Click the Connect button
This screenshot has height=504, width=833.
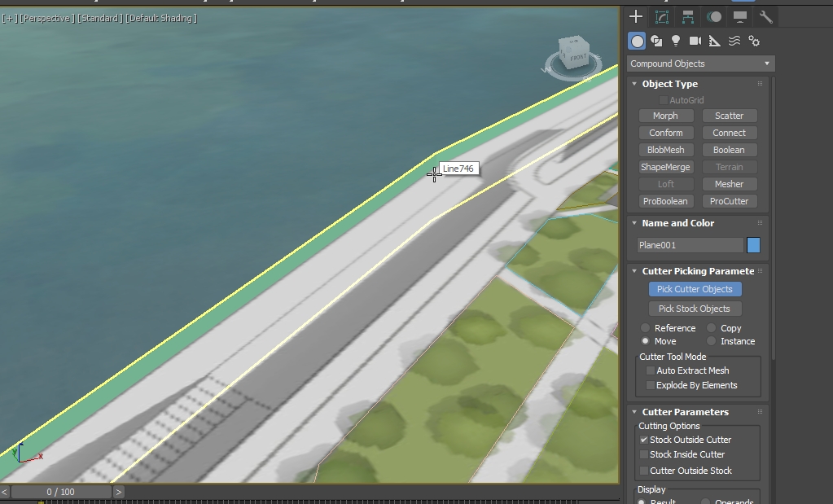(x=730, y=133)
